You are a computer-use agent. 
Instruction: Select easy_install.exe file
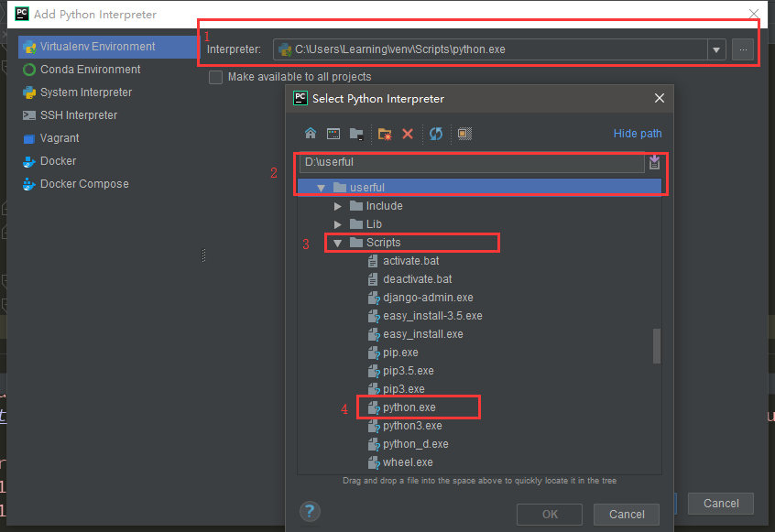[x=423, y=334]
